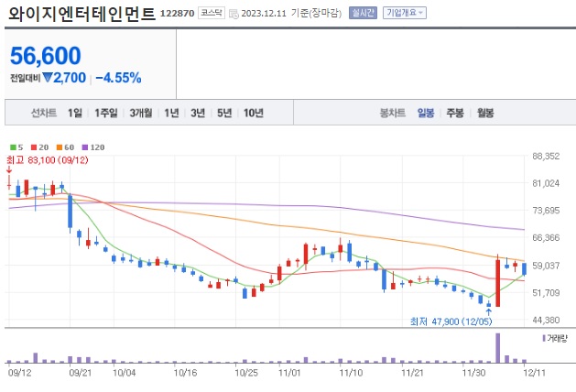Select the 일봉 daily candle chart
Image resolution: width=576 pixels, height=392 pixels.
point(426,113)
